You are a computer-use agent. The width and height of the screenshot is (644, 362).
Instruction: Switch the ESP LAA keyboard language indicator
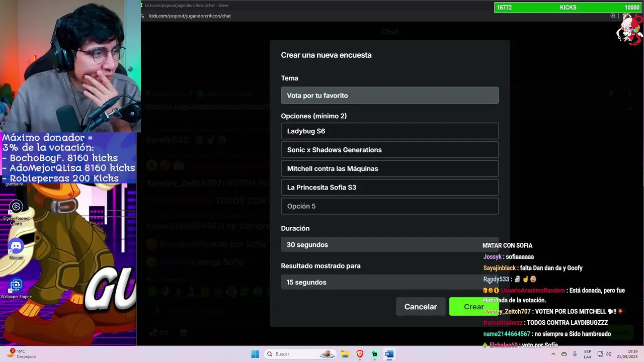pyautogui.click(x=588, y=354)
